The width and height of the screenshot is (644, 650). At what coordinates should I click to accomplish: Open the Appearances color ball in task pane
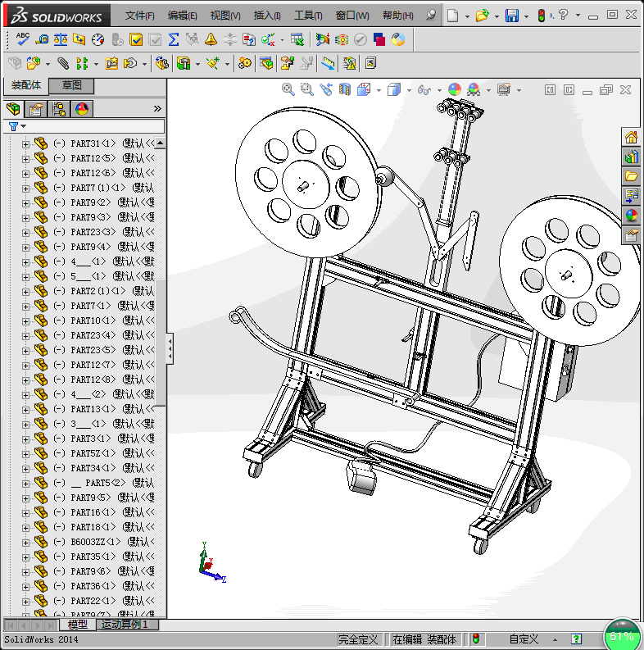coord(631,215)
